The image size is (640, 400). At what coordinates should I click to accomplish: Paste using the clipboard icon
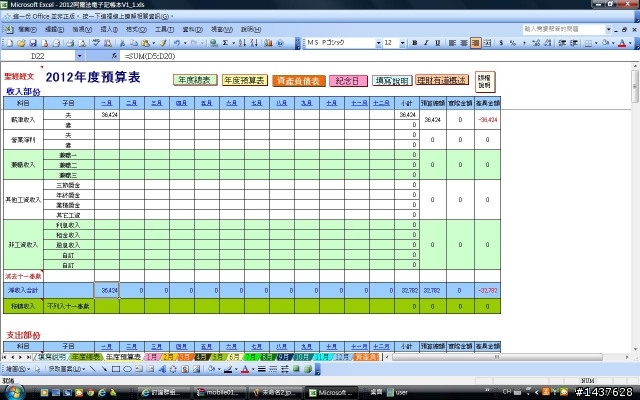(145, 43)
